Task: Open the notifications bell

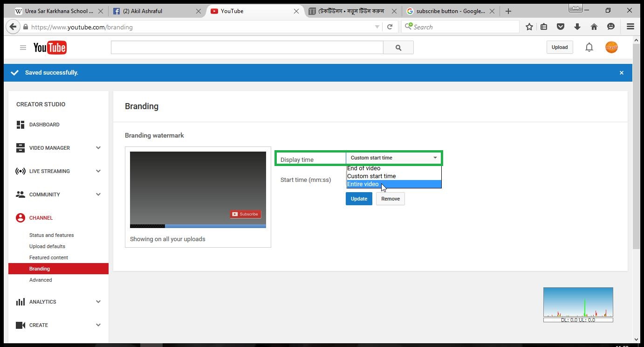Action: 589,47
